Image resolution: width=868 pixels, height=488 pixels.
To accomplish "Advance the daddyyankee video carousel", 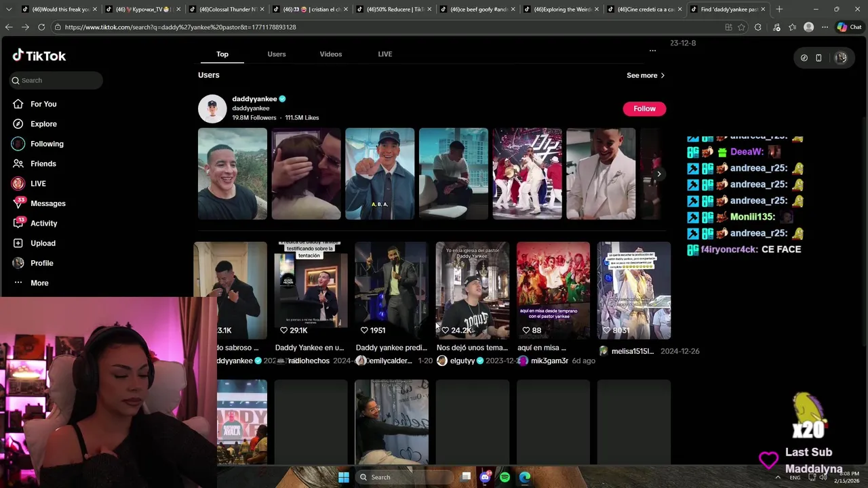I will point(658,174).
